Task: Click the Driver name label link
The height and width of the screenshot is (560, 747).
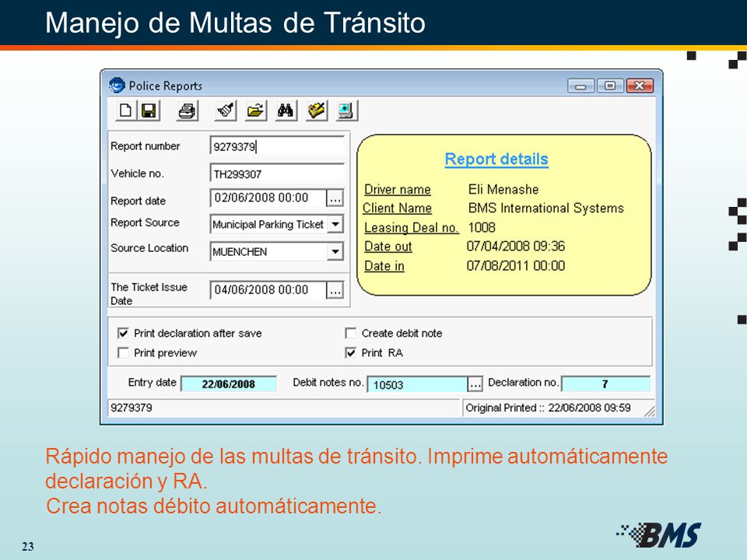Action: pos(398,190)
